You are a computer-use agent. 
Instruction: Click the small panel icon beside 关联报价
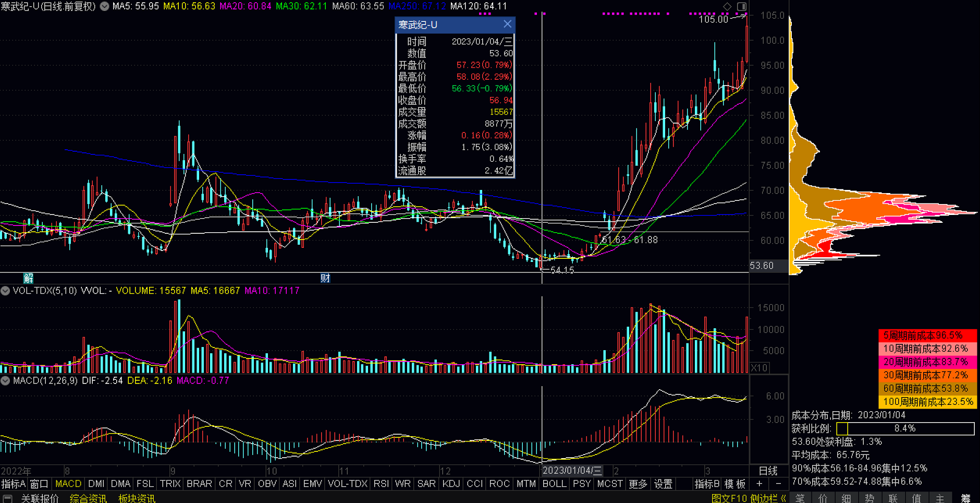click(7, 498)
